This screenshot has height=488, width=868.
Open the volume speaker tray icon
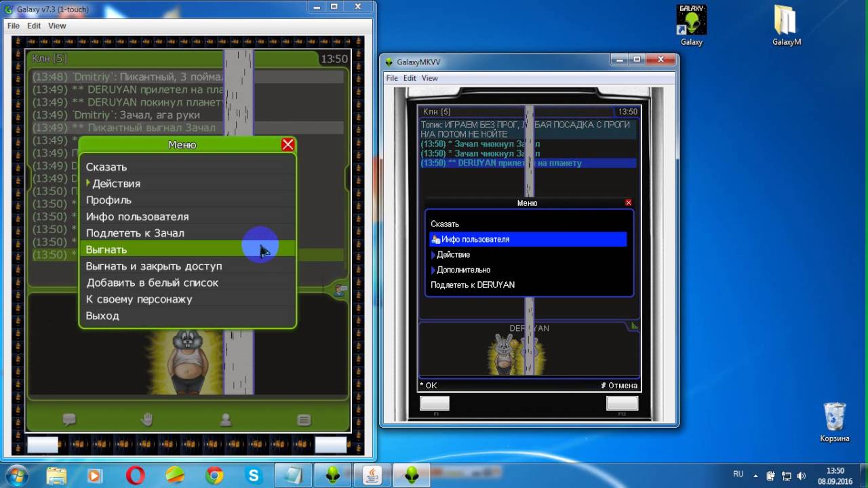802,475
